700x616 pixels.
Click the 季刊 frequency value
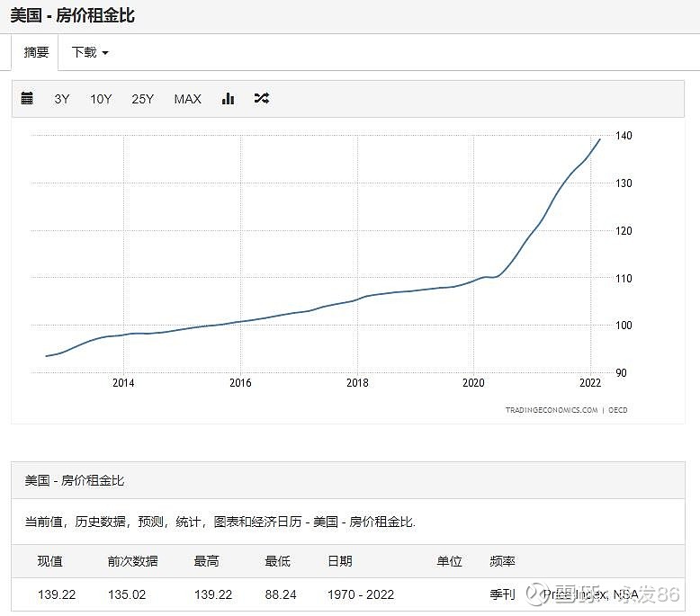point(502,594)
